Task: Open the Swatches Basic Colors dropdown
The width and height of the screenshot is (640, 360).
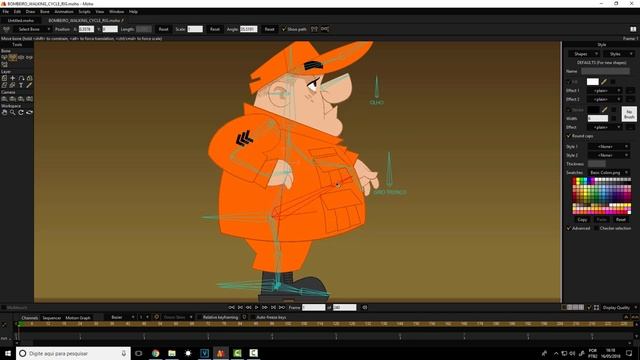Action: point(609,173)
